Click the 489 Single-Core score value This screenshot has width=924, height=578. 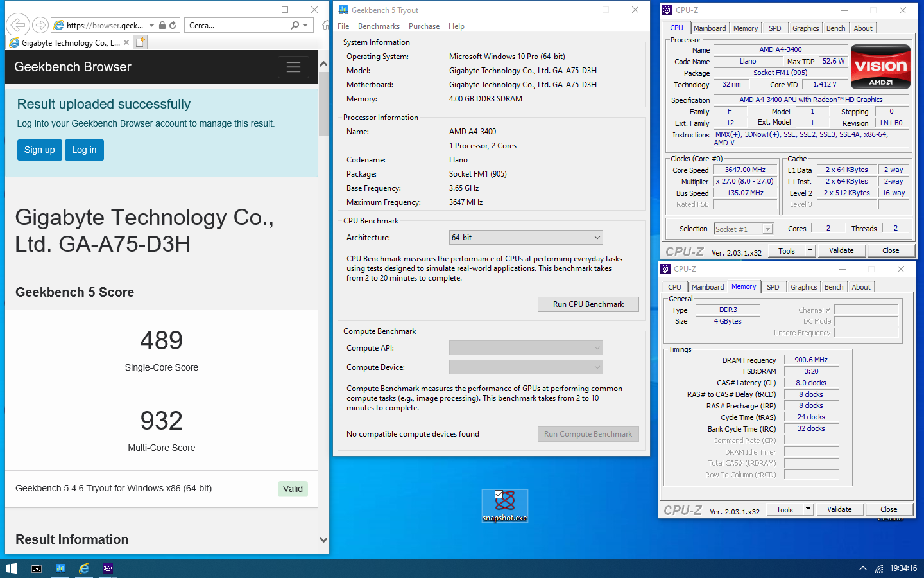[x=162, y=340]
